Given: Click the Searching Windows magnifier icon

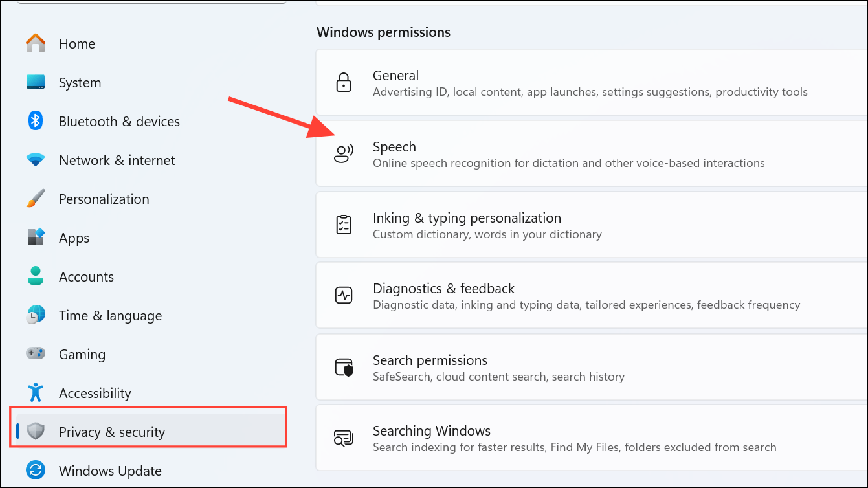Looking at the screenshot, I should point(344,438).
